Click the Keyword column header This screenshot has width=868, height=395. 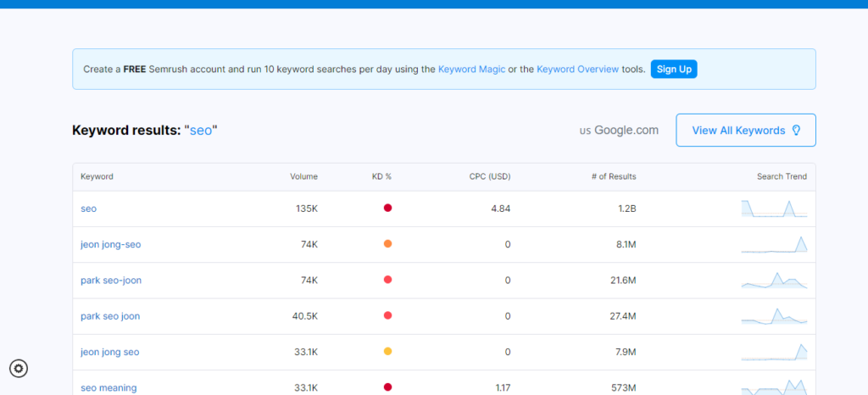[x=97, y=176]
